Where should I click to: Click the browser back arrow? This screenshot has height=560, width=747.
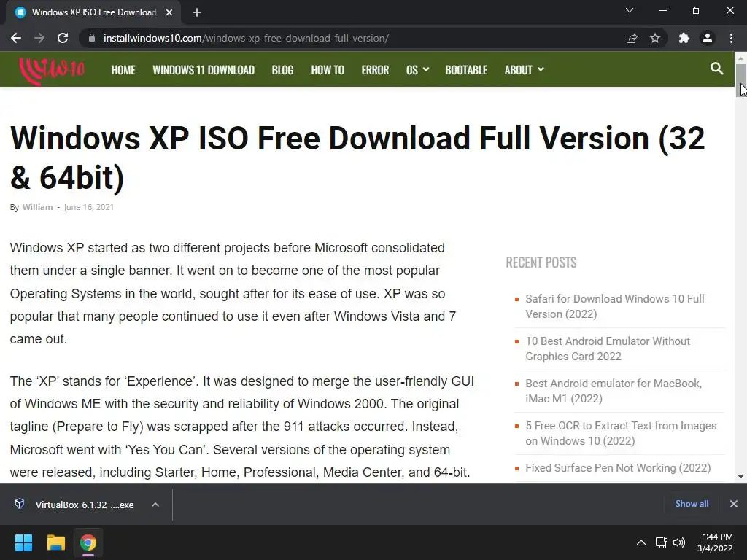click(x=16, y=38)
